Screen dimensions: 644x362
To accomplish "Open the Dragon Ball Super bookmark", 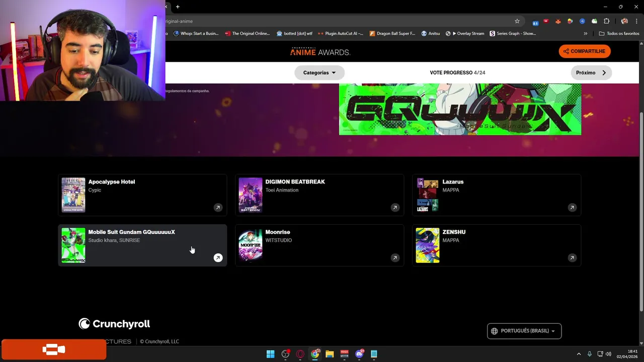I will (x=392, y=34).
